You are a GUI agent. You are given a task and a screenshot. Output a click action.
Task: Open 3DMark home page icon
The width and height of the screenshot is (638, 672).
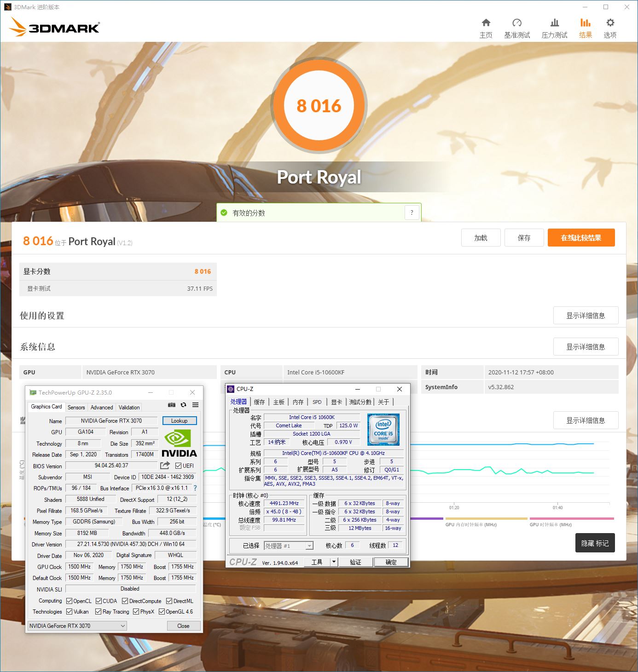pos(486,23)
